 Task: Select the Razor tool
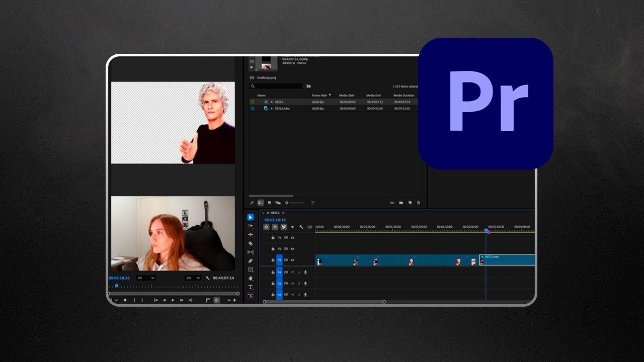coord(251,243)
